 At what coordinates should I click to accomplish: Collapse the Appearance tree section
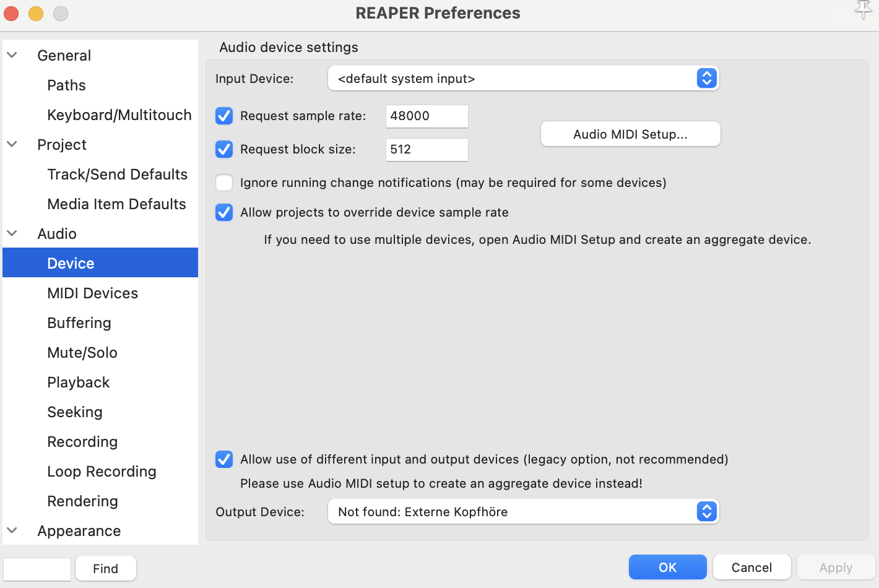coord(12,530)
